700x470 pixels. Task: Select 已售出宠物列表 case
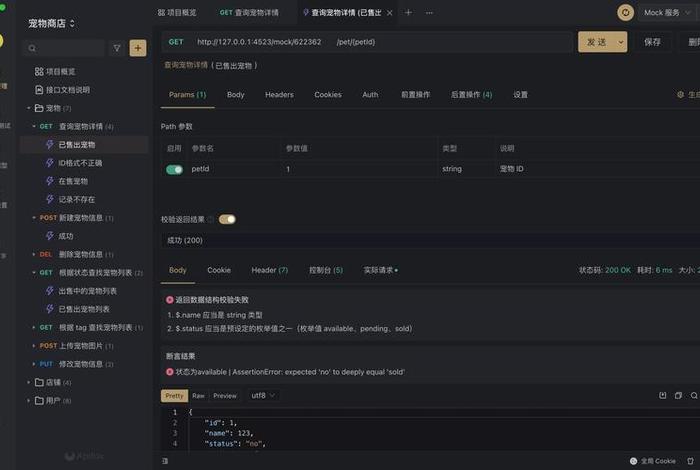(83, 309)
